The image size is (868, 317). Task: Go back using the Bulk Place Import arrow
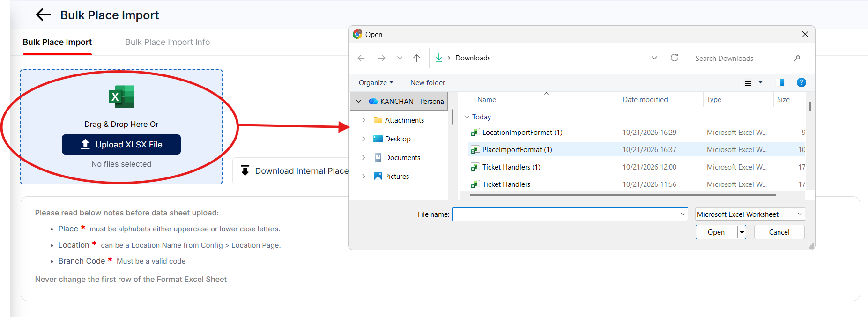click(x=43, y=15)
